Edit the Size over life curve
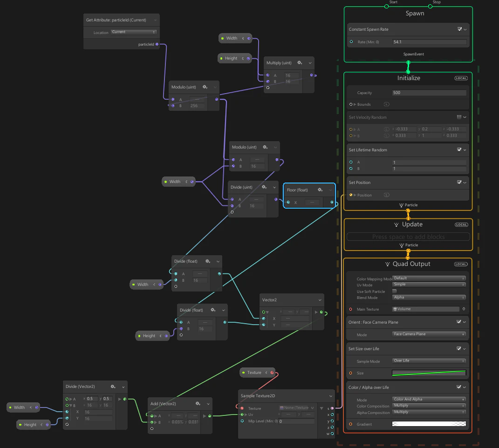The width and height of the screenshot is (499, 448). (429, 373)
